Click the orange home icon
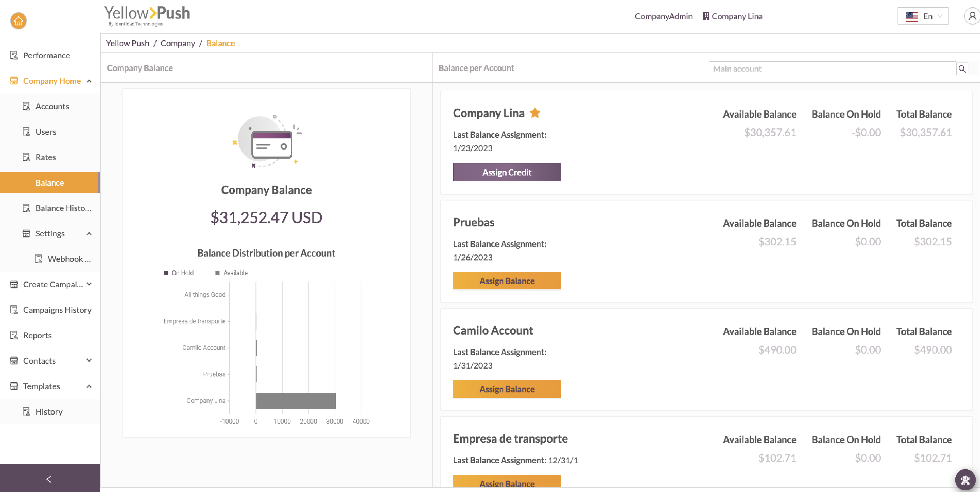The width and height of the screenshot is (980, 492). [18, 21]
